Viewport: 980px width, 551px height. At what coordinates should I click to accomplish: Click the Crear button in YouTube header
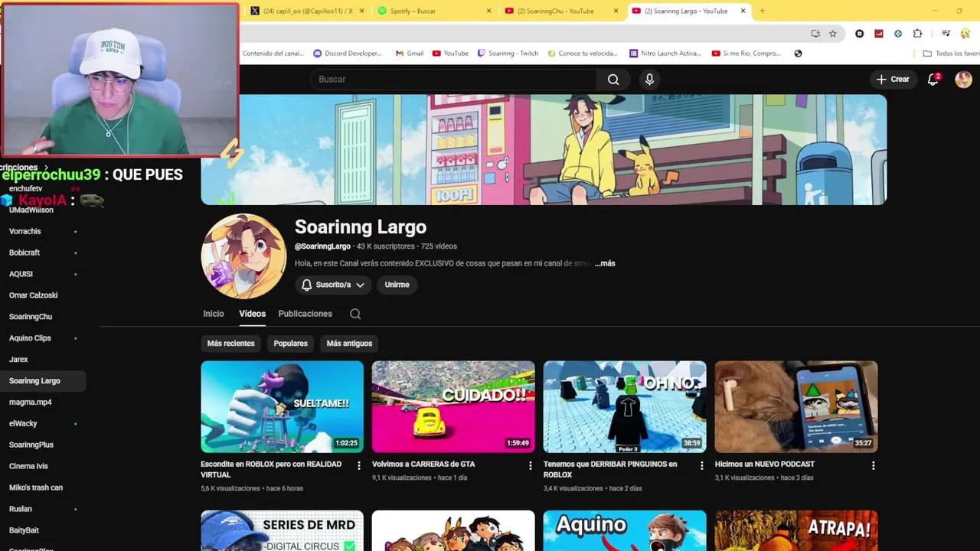893,80
